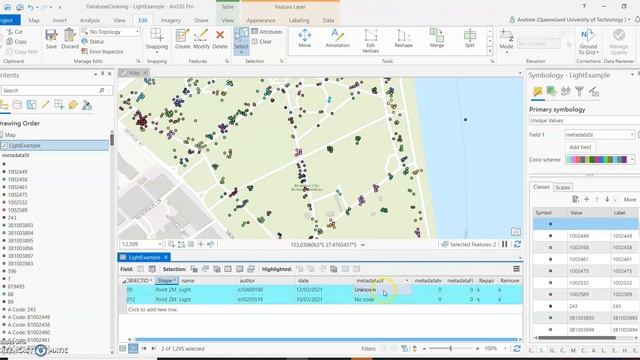Open the Analysis ribbon tab
The image size is (640, 360).
click(90, 20)
